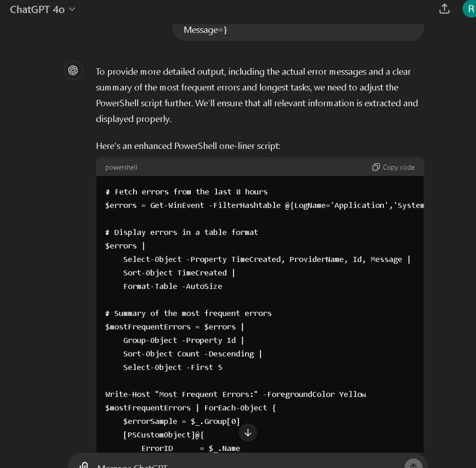Click the share conversation upload icon
The width and height of the screenshot is (476, 468).
tap(444, 9)
